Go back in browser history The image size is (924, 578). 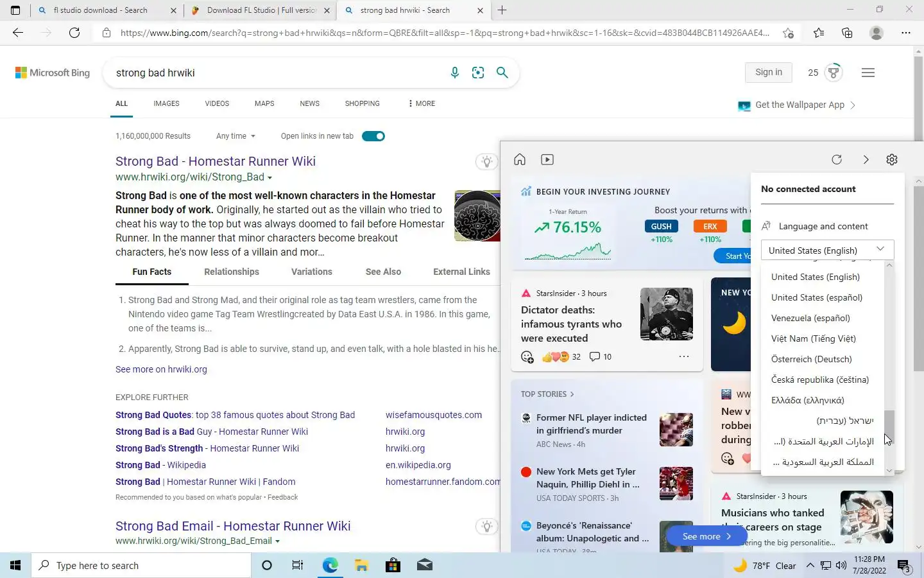(18, 33)
